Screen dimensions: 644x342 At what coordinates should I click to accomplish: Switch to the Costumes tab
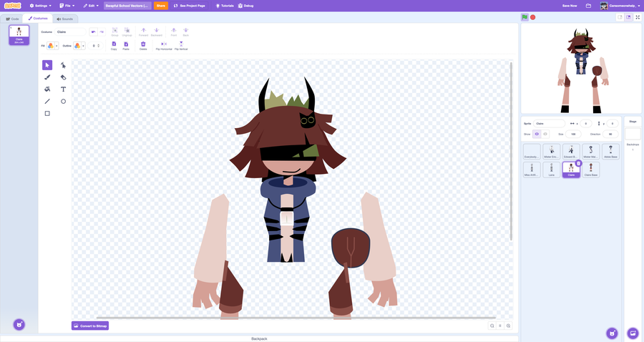pos(38,19)
